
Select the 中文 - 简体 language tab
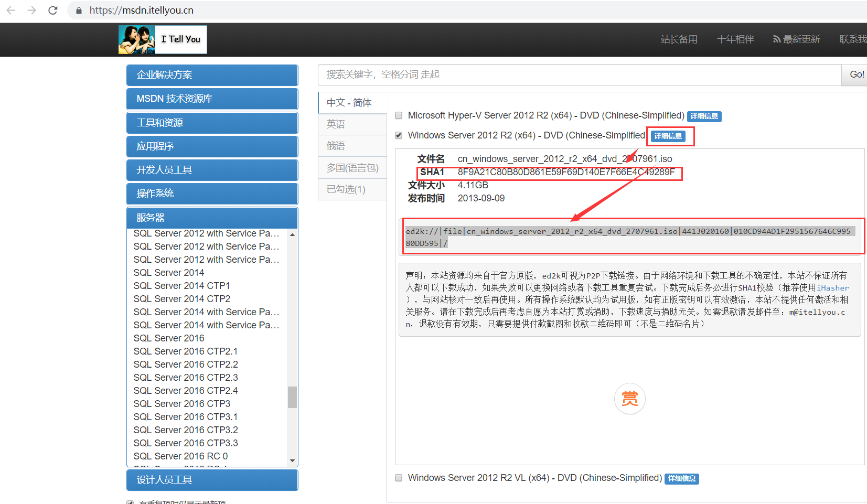pyautogui.click(x=352, y=103)
